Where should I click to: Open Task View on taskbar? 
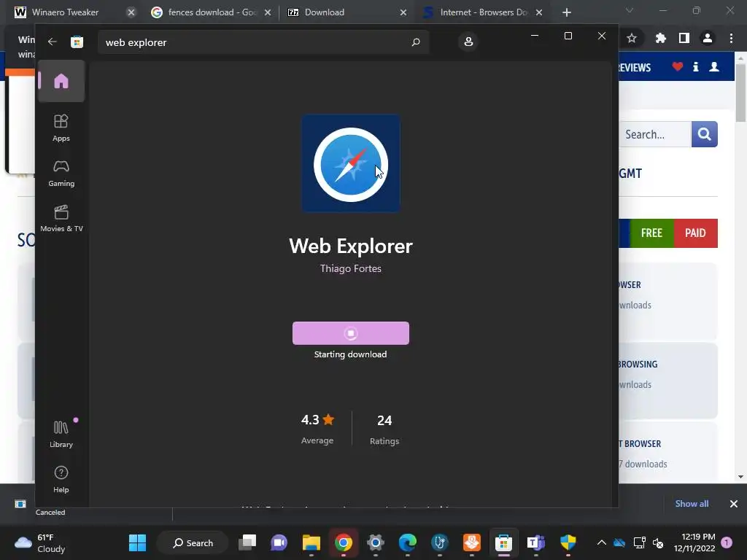point(247,542)
